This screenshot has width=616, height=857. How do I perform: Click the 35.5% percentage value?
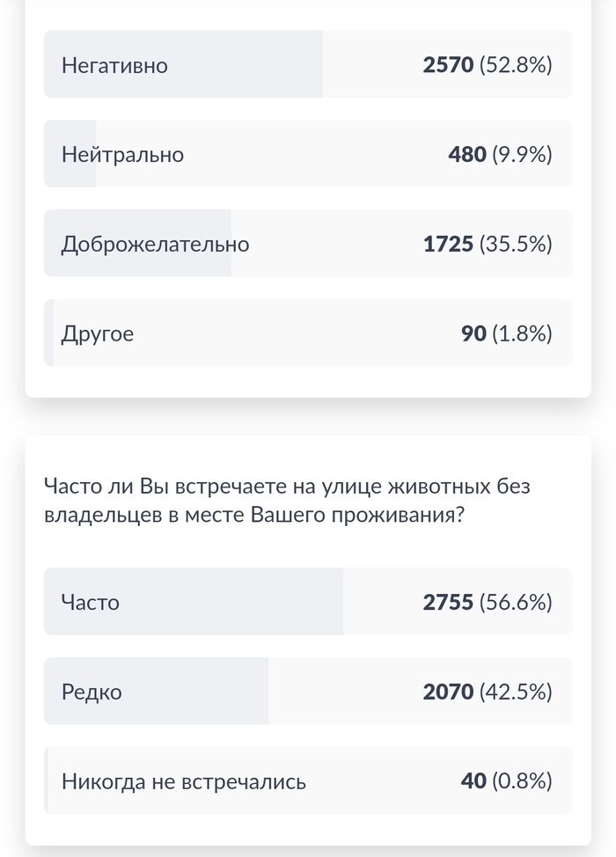point(516,244)
